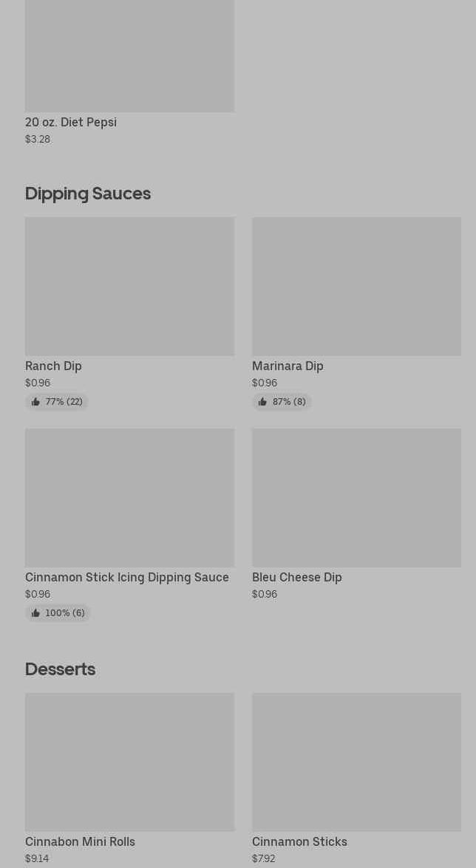This screenshot has width=476, height=868.
Task: Select Cinnamon Stick Icing Dipping Sauce image
Action: pos(129,498)
